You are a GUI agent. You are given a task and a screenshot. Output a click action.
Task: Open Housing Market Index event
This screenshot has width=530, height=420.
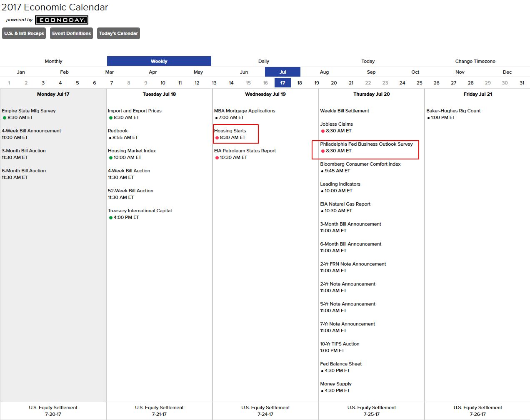tap(132, 151)
